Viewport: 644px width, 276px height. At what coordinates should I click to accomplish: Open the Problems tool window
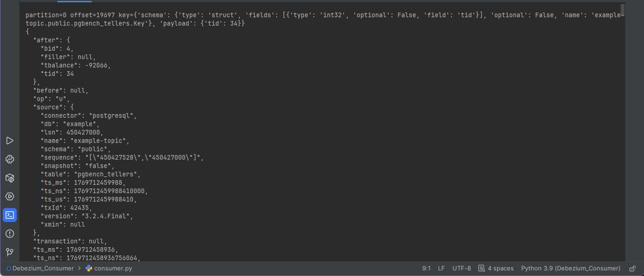(x=9, y=234)
